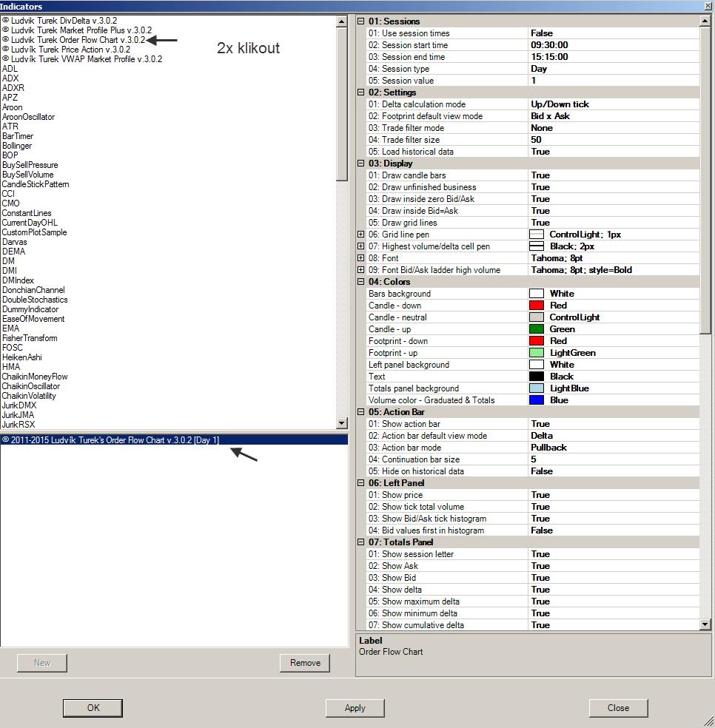Viewport: 715px width, 728px height.
Task: Click Footprint default view mode Bid x Ask value
Action: pyautogui.click(x=614, y=116)
